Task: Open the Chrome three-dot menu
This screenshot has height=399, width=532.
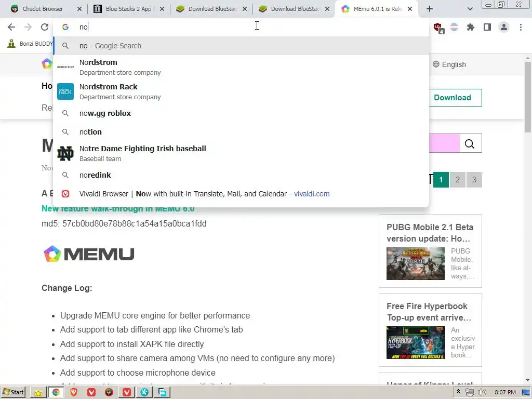Action: (521, 27)
